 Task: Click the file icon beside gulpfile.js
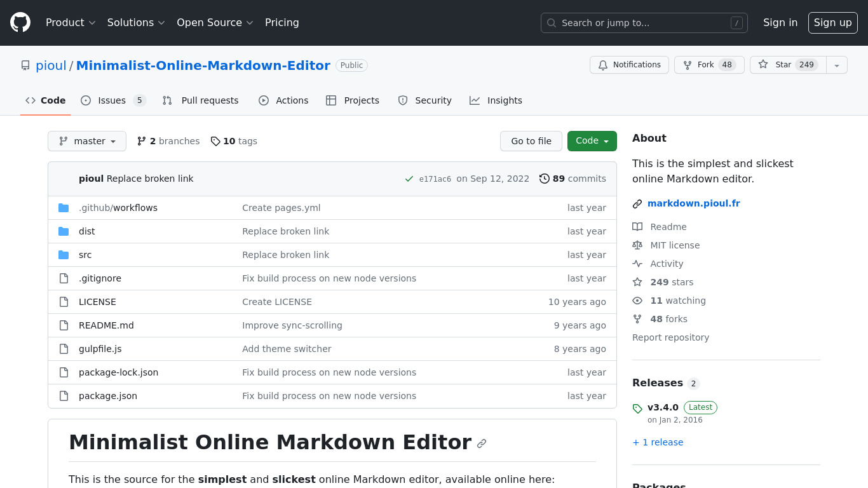[x=64, y=349]
